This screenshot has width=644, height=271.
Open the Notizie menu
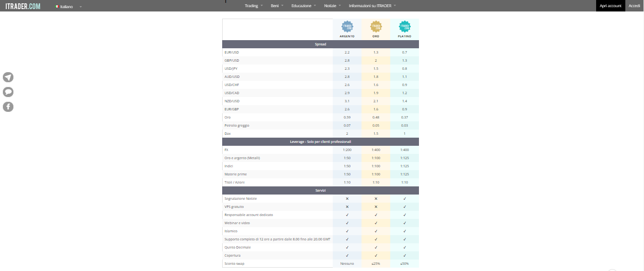pyautogui.click(x=332, y=6)
